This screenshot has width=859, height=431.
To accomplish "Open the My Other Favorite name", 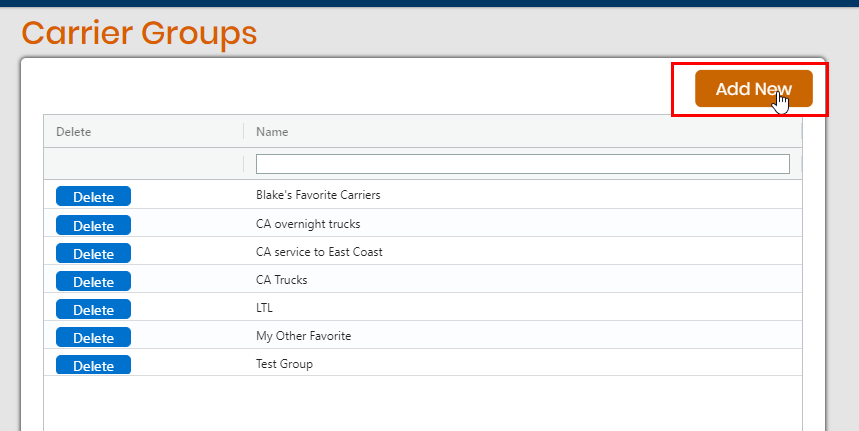I will [x=303, y=336].
